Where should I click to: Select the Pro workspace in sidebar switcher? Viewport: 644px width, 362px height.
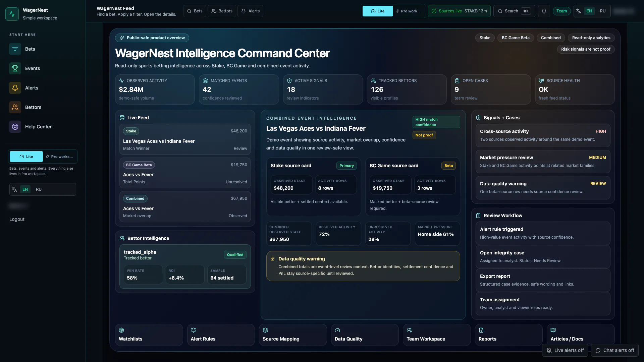pos(59,157)
